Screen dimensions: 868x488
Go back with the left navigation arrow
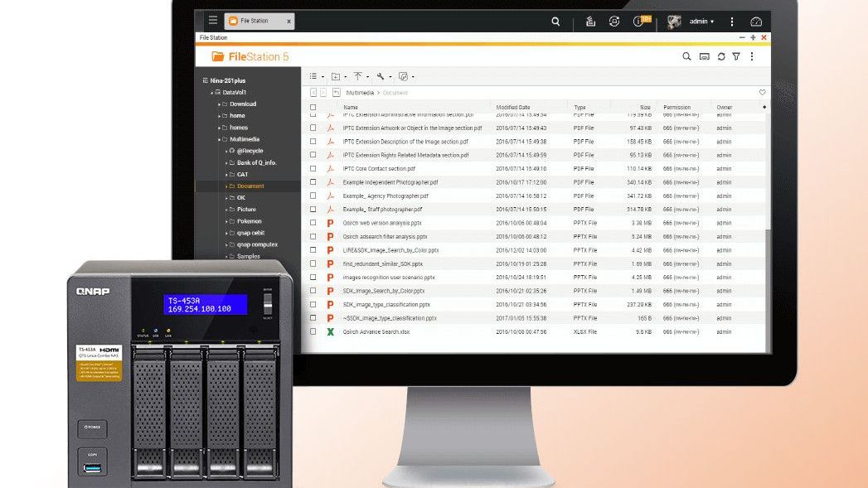pyautogui.click(x=313, y=93)
